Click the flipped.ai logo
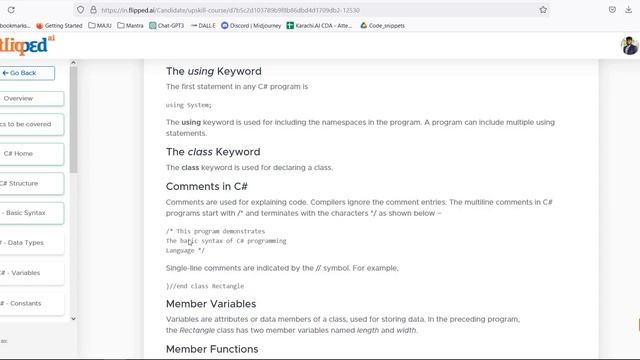640x360 pixels. point(27,45)
